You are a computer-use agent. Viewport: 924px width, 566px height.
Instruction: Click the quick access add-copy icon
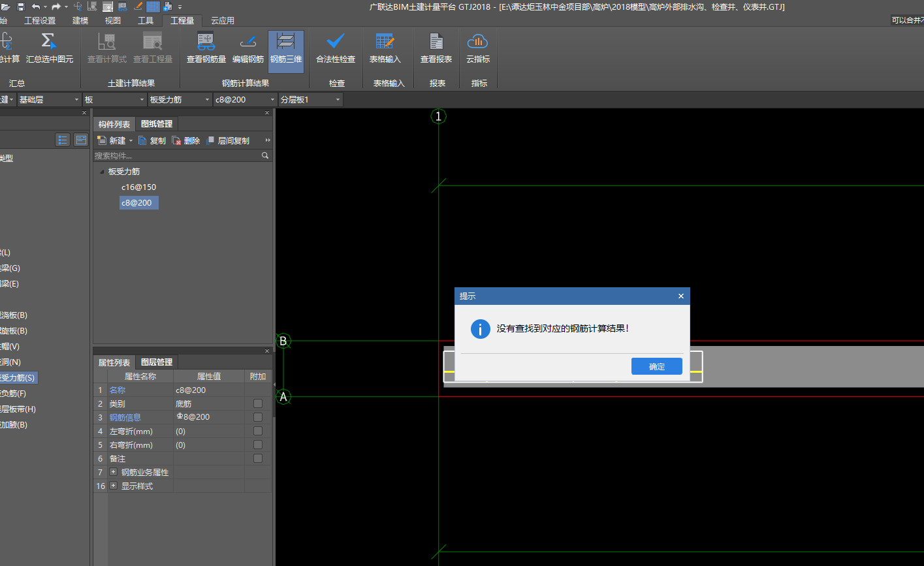[x=168, y=7]
